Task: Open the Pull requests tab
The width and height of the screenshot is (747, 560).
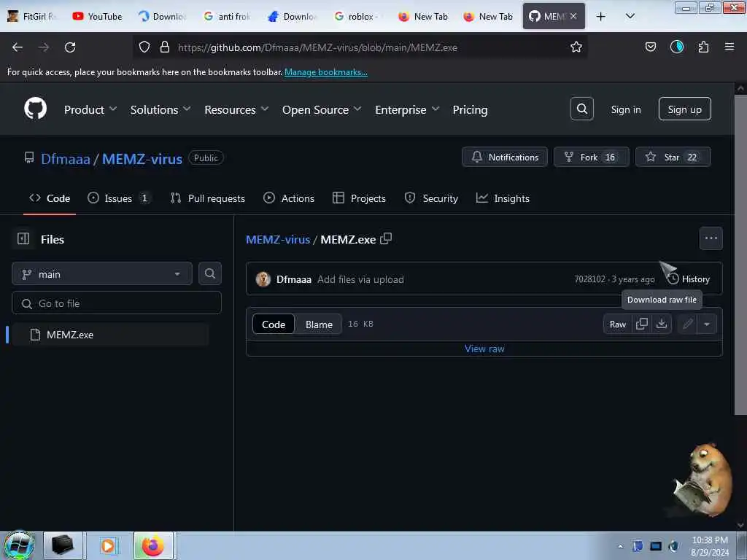Action: tap(208, 198)
